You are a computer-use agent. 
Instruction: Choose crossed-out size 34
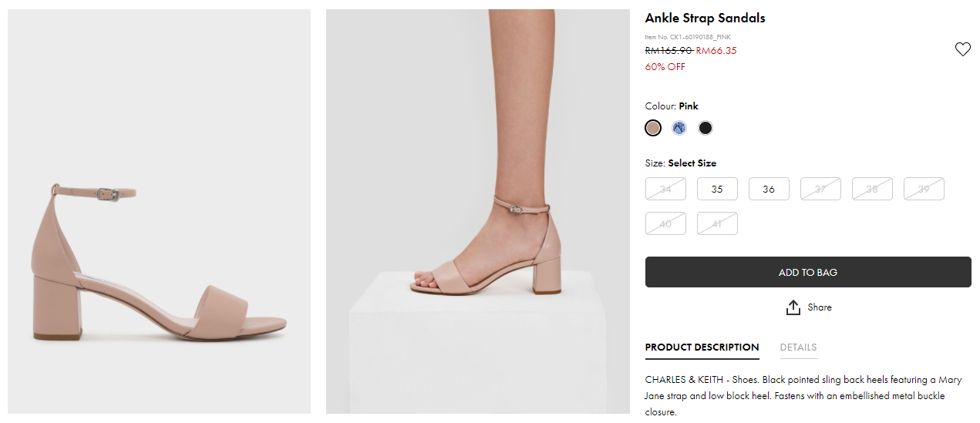[x=665, y=189]
